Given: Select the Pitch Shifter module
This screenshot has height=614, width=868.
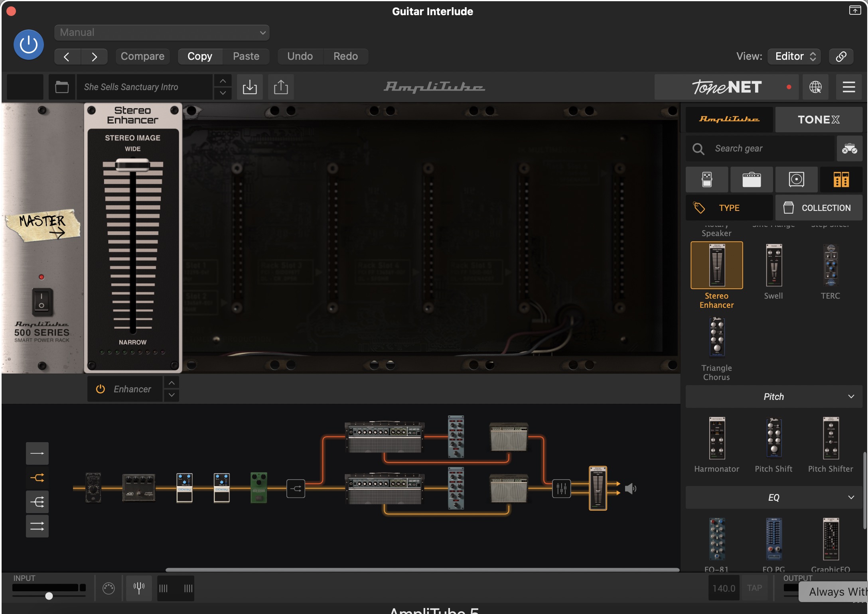Looking at the screenshot, I should click(x=831, y=438).
